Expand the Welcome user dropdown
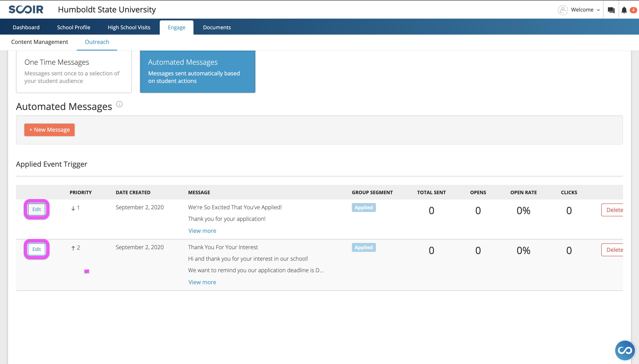The image size is (639, 364). click(585, 10)
